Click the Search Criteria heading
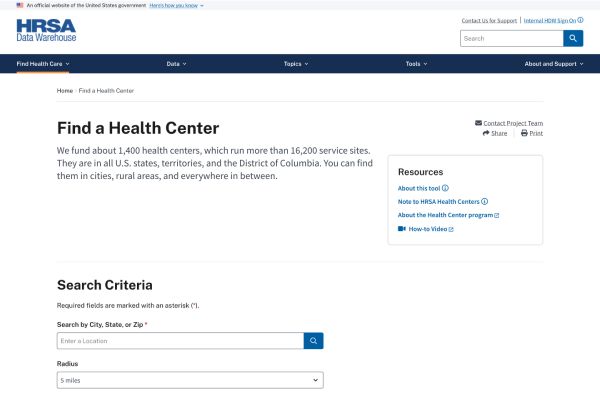 coord(105,285)
